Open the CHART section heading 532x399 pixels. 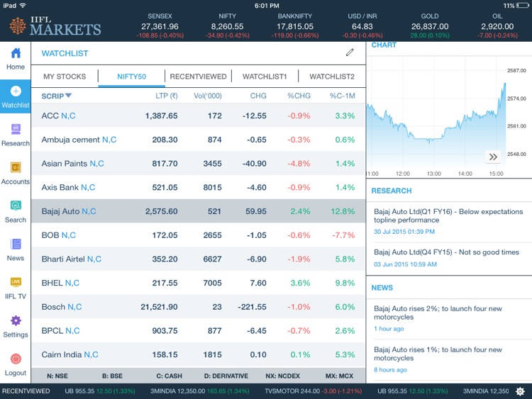(384, 45)
